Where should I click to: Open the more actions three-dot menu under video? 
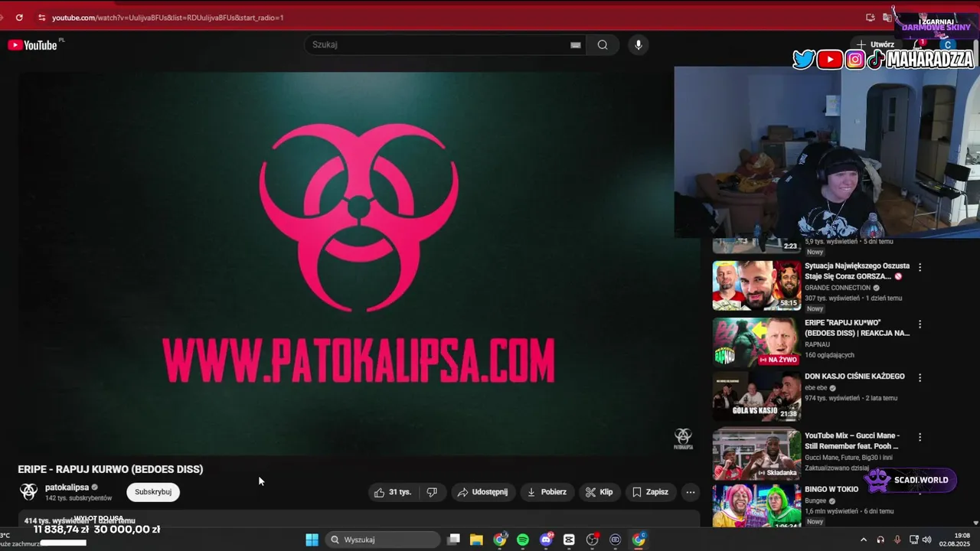point(691,492)
